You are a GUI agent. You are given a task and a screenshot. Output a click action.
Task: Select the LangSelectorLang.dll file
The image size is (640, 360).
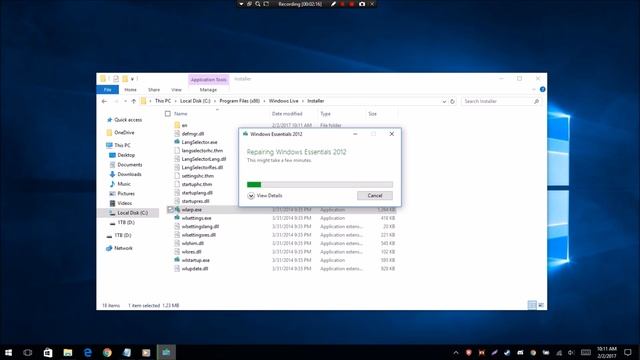204,159
